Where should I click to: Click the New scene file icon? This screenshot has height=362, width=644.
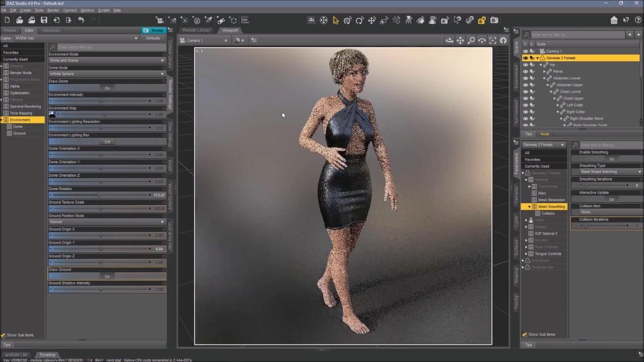pyautogui.click(x=7, y=20)
